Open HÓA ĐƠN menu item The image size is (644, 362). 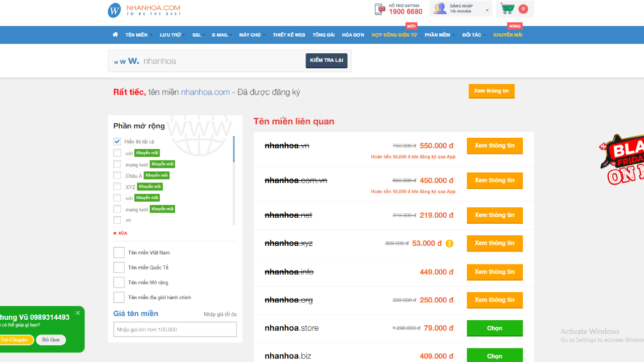point(353,35)
